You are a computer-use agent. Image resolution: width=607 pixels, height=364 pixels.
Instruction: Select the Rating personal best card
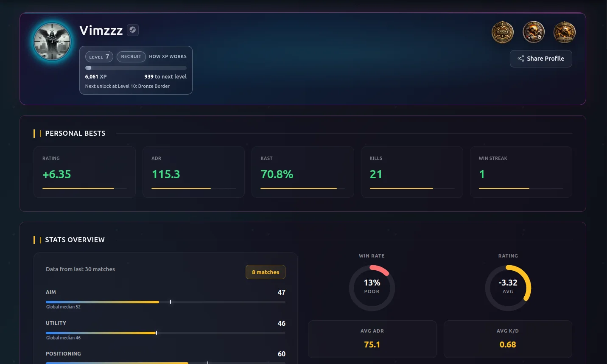coord(84,172)
